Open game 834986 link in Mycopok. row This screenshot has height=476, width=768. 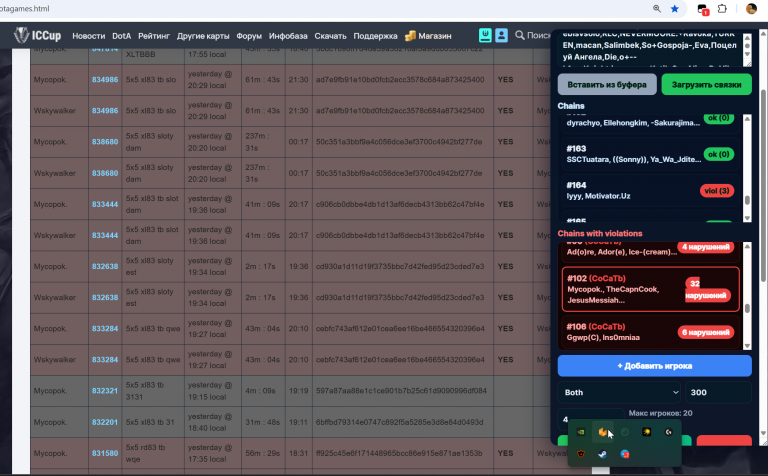[x=105, y=79]
